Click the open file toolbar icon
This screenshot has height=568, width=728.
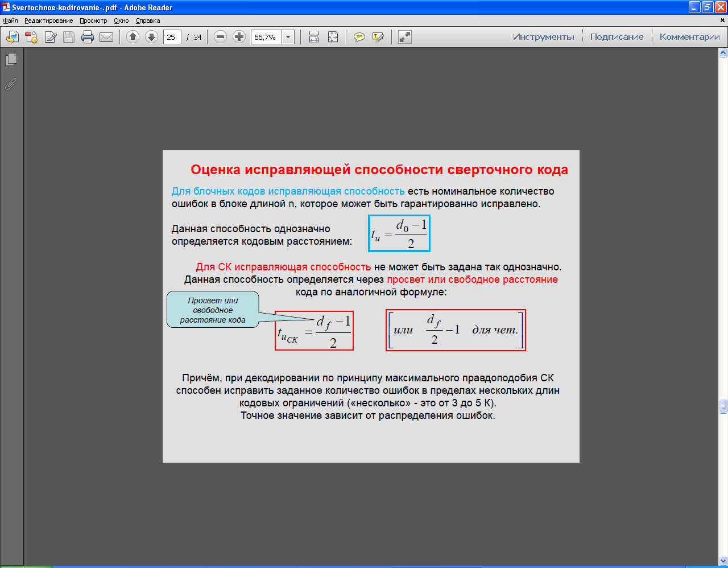coord(13,37)
